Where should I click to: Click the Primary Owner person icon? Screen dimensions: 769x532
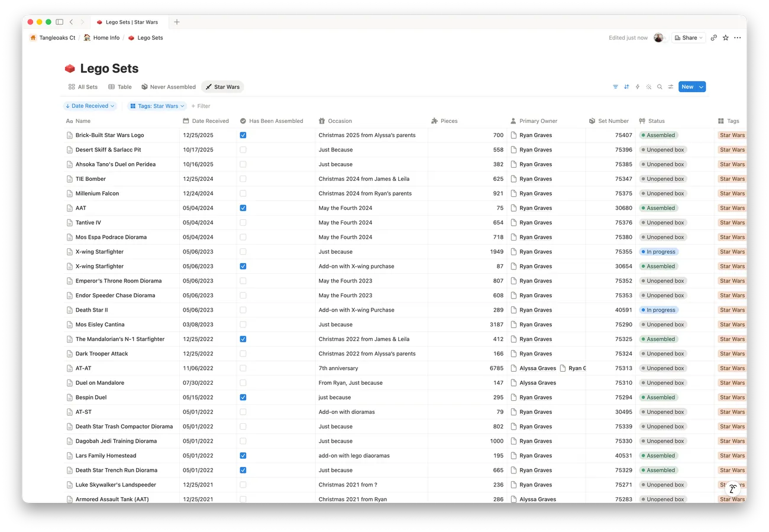(x=513, y=121)
